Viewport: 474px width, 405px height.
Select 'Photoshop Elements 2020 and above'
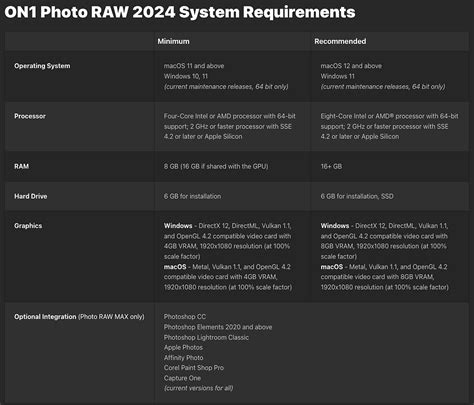click(218, 327)
